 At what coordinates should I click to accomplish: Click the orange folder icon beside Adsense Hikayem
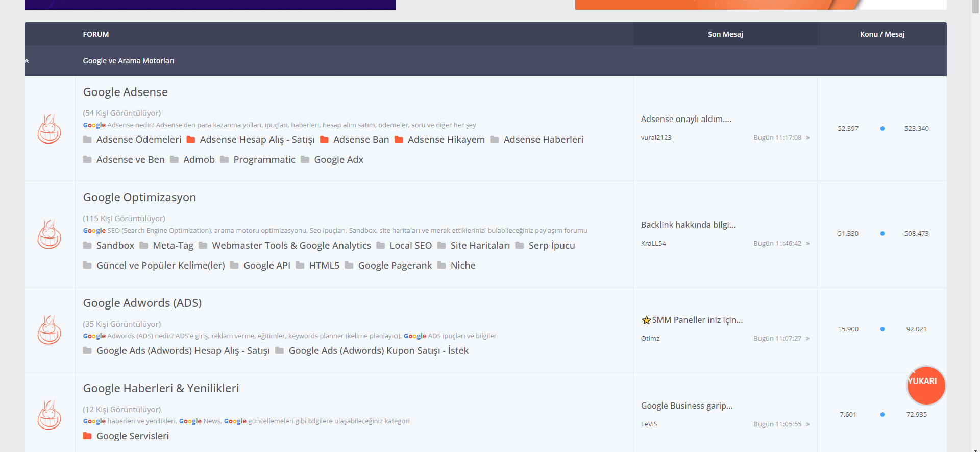coord(399,139)
